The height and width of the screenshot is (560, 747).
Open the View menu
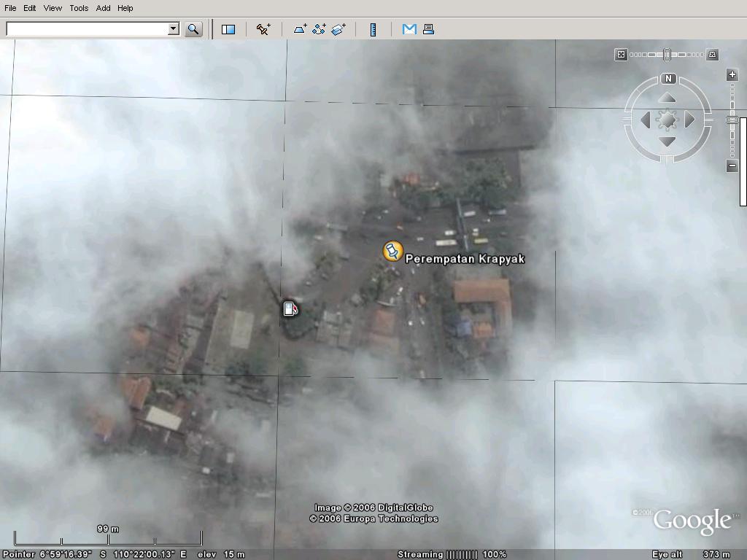click(53, 8)
